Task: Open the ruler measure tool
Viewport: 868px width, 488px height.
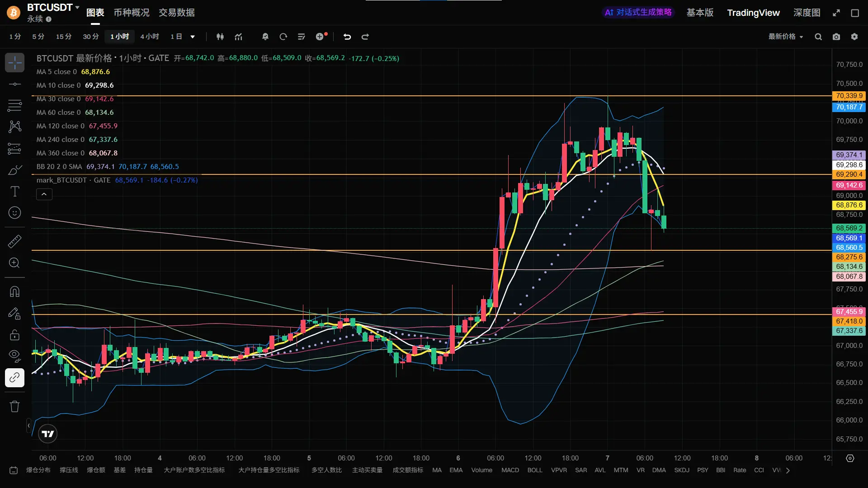Action: pyautogui.click(x=14, y=241)
